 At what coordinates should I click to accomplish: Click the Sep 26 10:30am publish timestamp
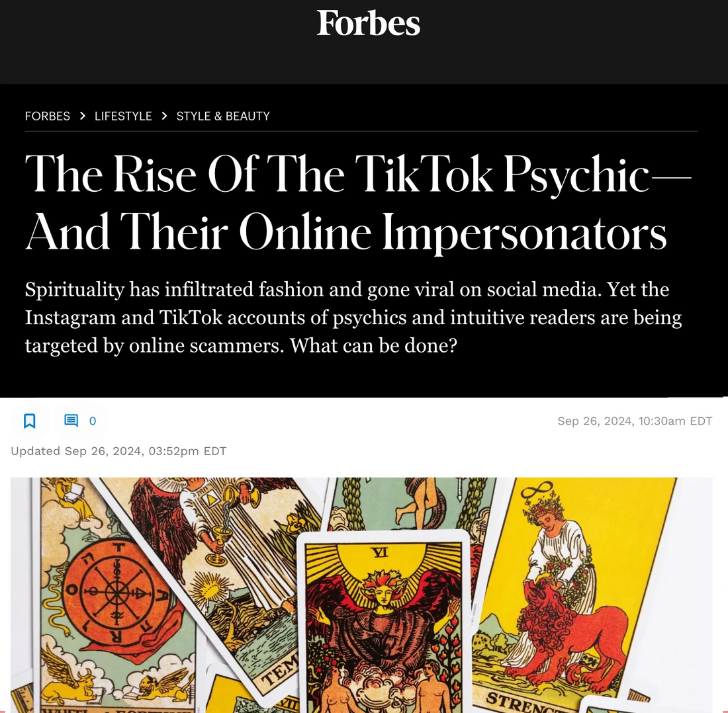tap(635, 421)
